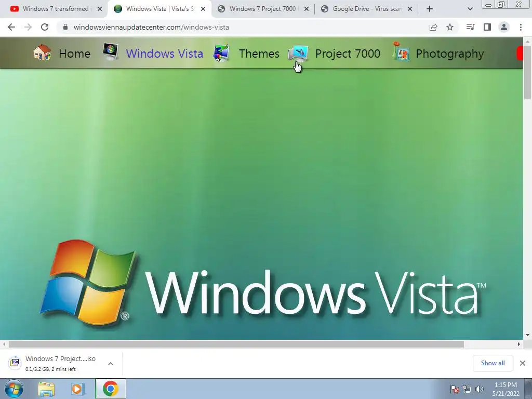Close the Google Drive Virus scan tab
Screen dimensions: 532x399
coord(410,9)
